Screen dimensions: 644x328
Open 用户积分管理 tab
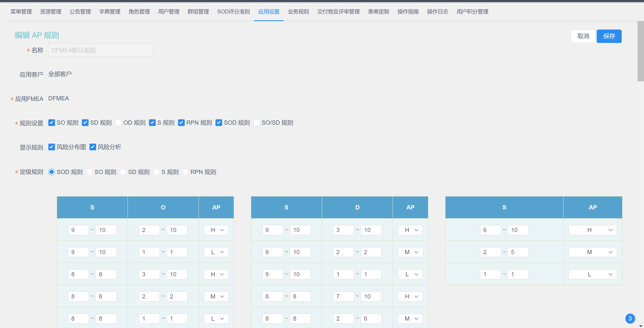472,12
